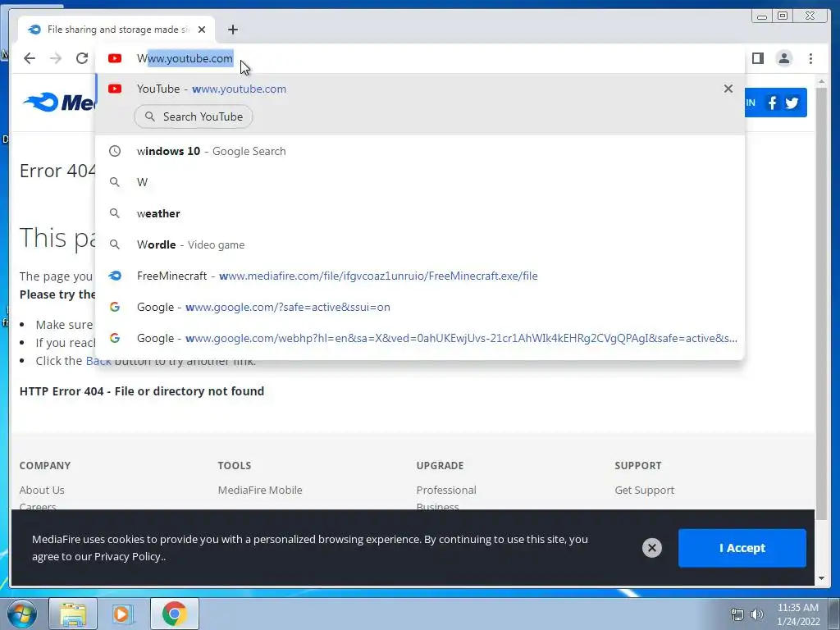Click the MediaFire icon beside FreeMinecraft
Image resolution: width=840 pixels, height=630 pixels.
click(115, 276)
